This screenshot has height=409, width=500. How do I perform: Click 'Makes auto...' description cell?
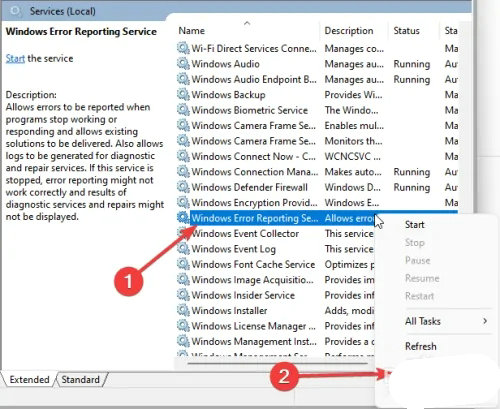(x=353, y=172)
